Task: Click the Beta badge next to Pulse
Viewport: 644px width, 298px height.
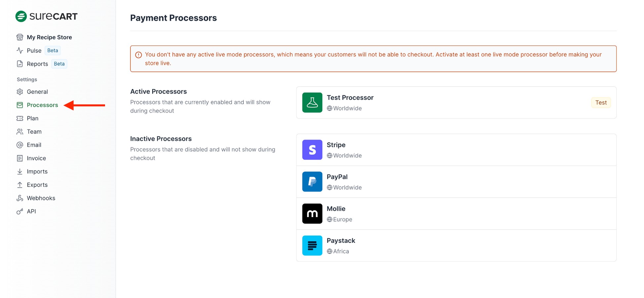Action: [53, 50]
